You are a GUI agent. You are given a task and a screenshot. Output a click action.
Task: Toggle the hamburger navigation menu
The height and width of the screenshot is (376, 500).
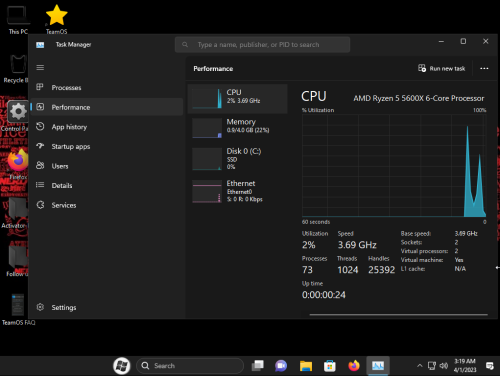click(40, 68)
